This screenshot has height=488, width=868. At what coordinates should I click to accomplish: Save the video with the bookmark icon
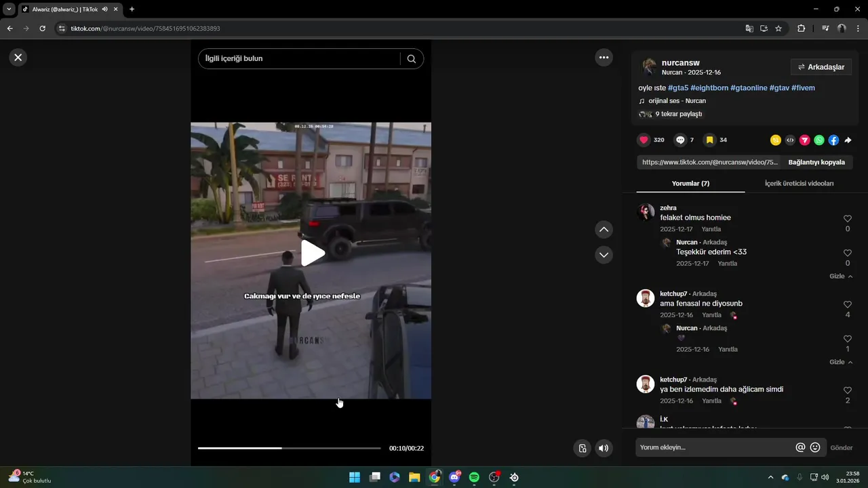tap(709, 140)
